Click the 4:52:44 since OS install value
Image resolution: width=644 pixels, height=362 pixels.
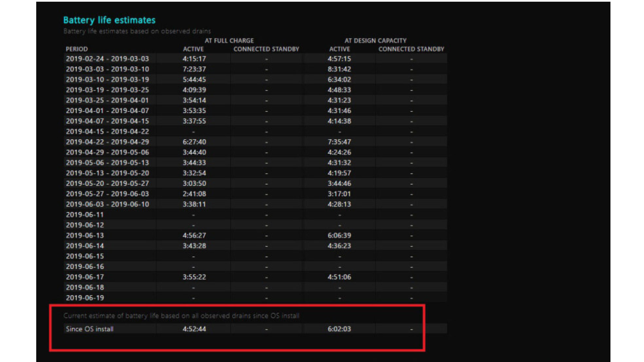(194, 329)
